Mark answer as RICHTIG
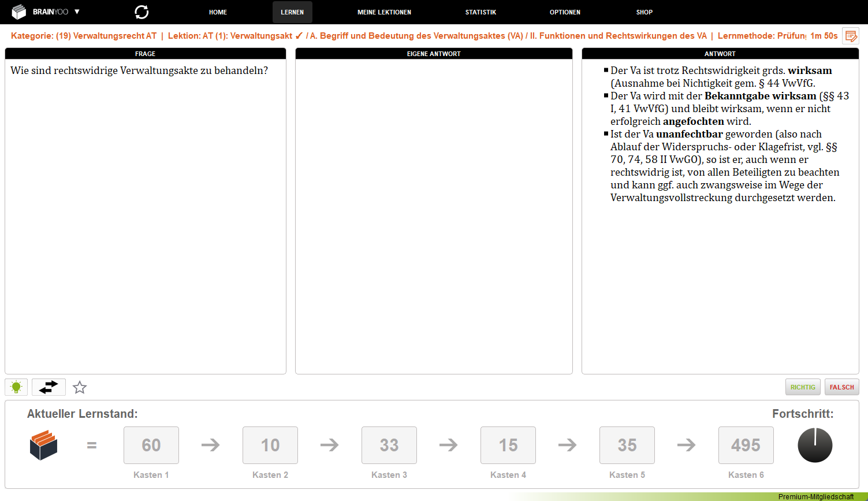 [803, 387]
